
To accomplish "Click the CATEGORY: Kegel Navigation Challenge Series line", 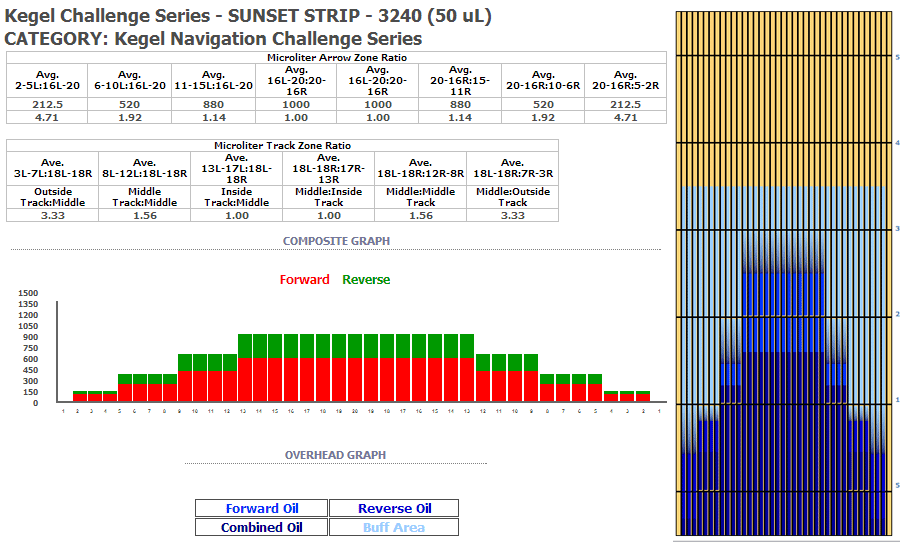I will 213,39.
